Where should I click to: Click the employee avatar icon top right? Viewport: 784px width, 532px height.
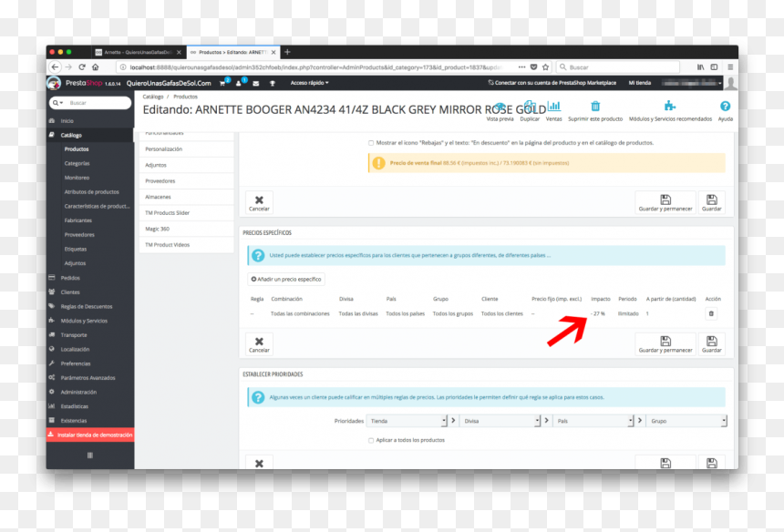[x=730, y=84]
